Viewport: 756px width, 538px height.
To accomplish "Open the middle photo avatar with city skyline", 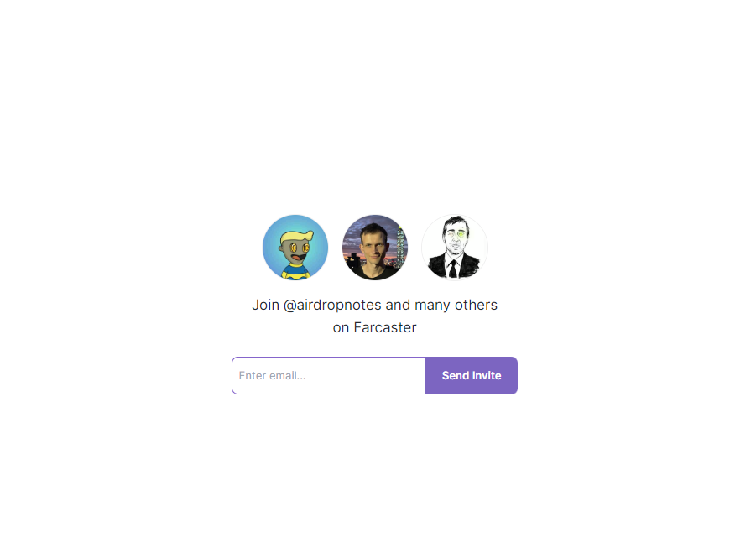I will pyautogui.click(x=374, y=248).
